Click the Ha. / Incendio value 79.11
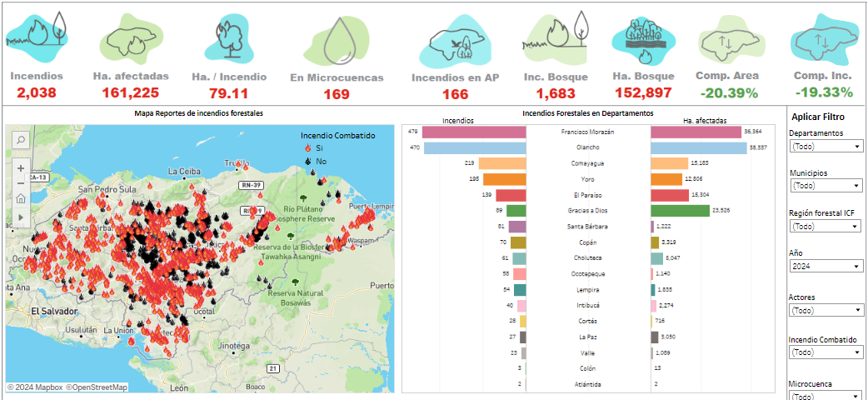Image resolution: width=868 pixels, height=400 pixels. pyautogui.click(x=228, y=93)
